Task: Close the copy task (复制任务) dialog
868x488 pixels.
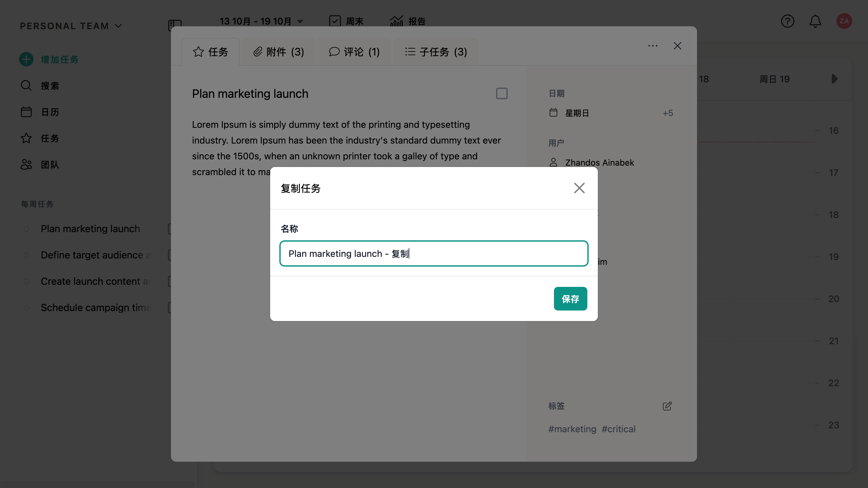Action: click(x=579, y=188)
